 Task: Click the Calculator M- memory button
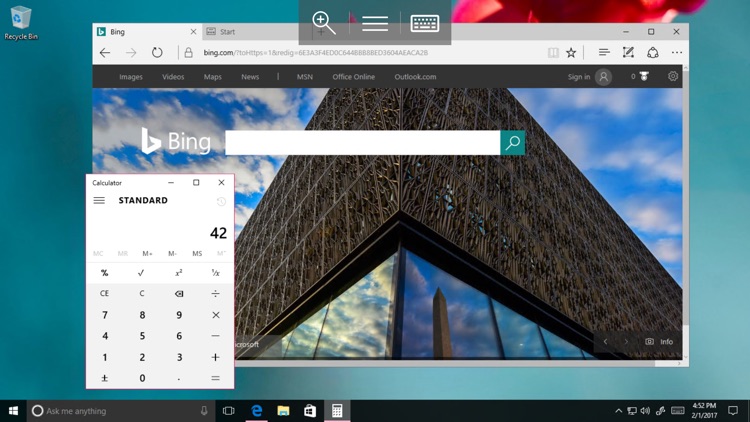tap(172, 254)
